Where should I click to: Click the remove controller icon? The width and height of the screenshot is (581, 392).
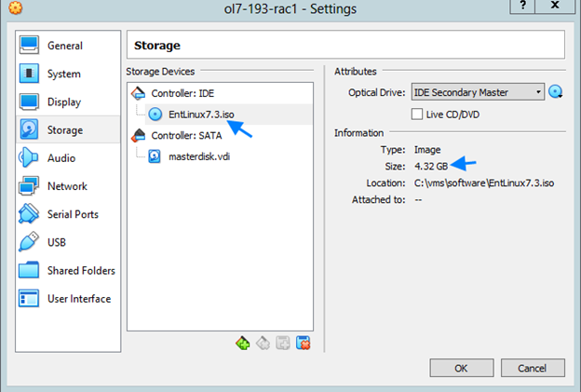[x=263, y=343]
